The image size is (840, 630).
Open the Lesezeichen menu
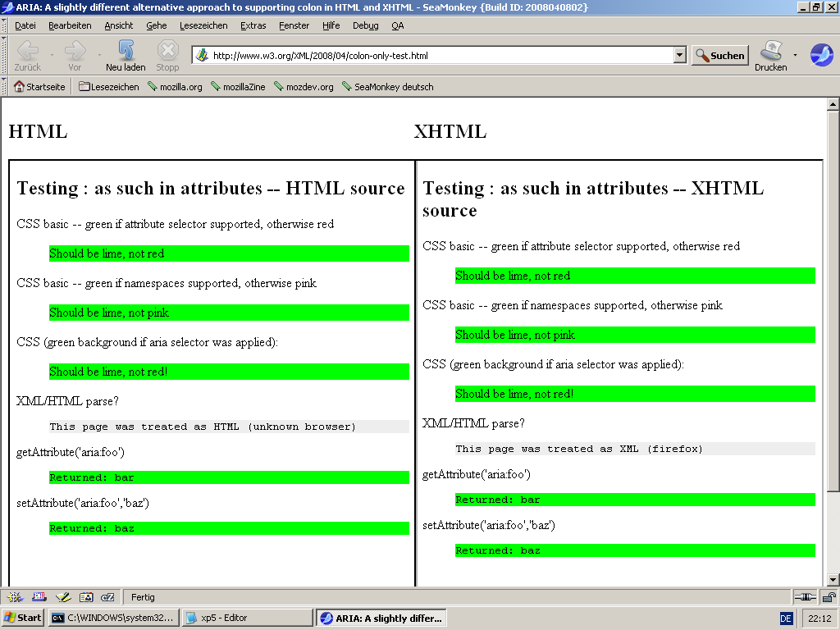pos(203,25)
